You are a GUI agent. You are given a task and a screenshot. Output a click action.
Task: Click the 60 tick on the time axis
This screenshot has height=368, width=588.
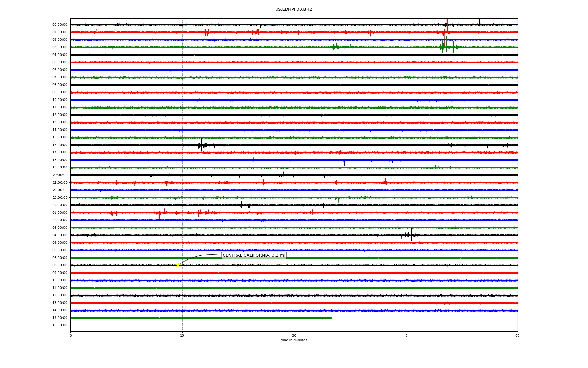click(517, 335)
